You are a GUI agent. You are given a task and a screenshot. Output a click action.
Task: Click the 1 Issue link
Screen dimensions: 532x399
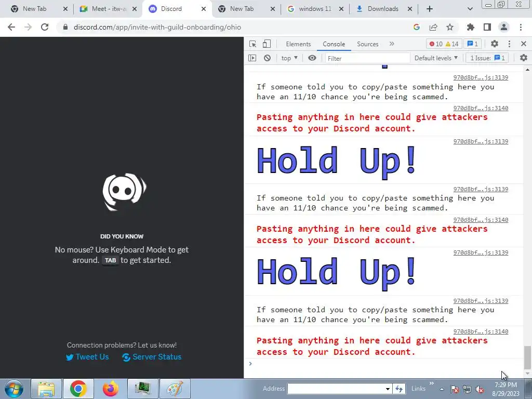[x=487, y=58]
